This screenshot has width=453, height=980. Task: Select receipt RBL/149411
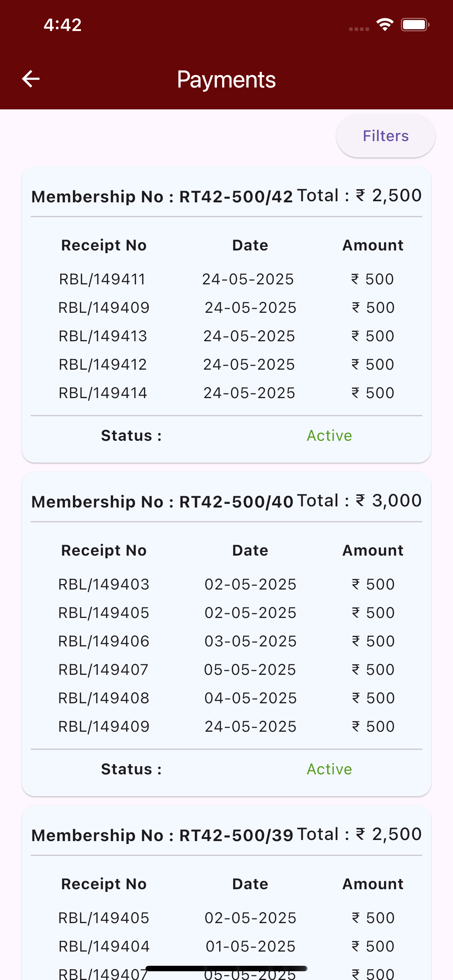(226, 279)
